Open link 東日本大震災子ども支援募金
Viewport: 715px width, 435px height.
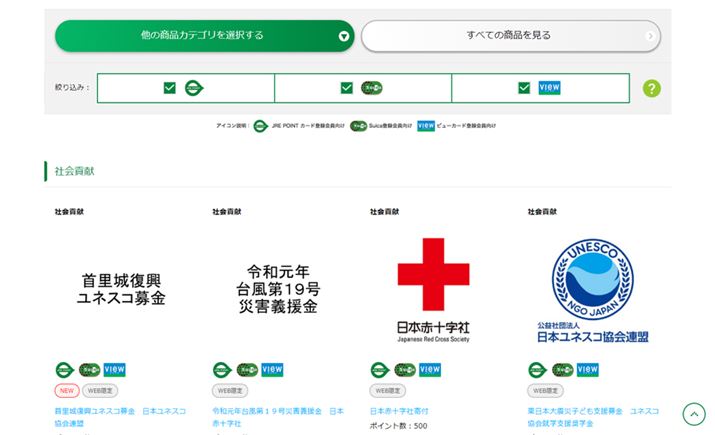(x=593, y=417)
